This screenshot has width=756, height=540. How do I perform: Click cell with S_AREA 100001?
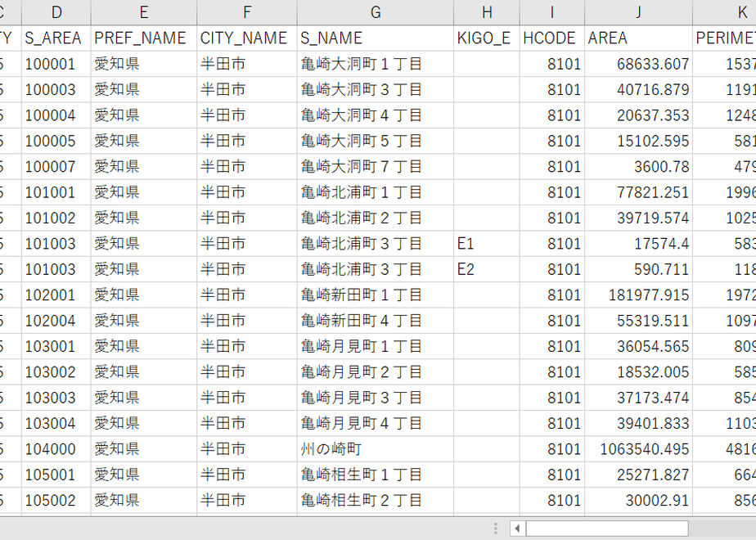(x=56, y=64)
